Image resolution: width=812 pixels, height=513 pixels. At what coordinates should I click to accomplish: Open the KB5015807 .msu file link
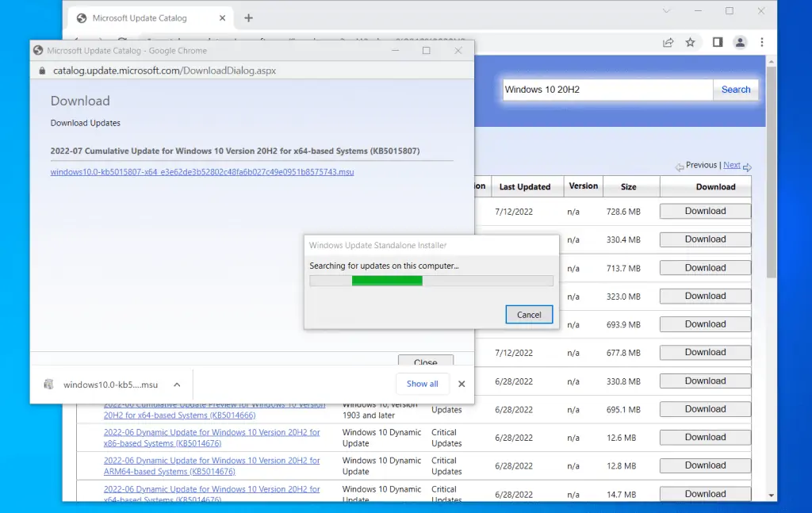tap(202, 172)
